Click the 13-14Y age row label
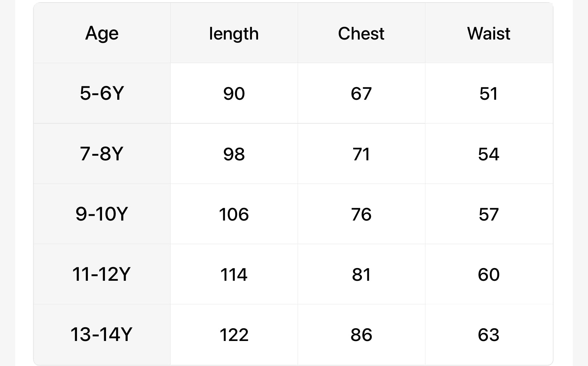Image resolution: width=588 pixels, height=366 pixels. 102,334
